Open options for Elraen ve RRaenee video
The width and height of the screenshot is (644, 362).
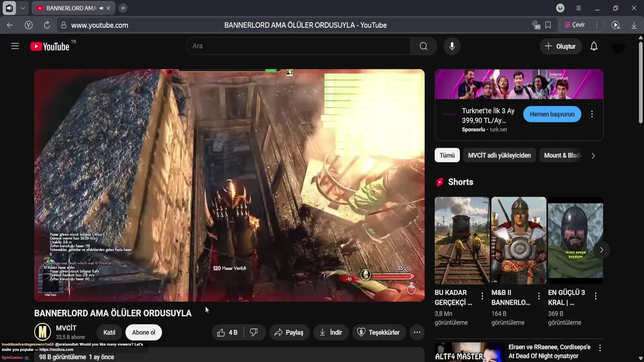click(600, 348)
